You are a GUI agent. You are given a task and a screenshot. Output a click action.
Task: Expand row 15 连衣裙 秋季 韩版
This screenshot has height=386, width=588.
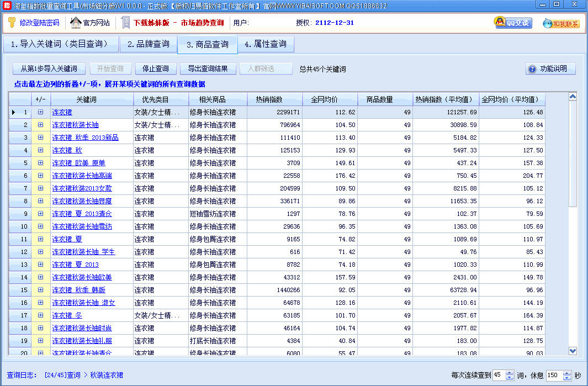click(40, 290)
